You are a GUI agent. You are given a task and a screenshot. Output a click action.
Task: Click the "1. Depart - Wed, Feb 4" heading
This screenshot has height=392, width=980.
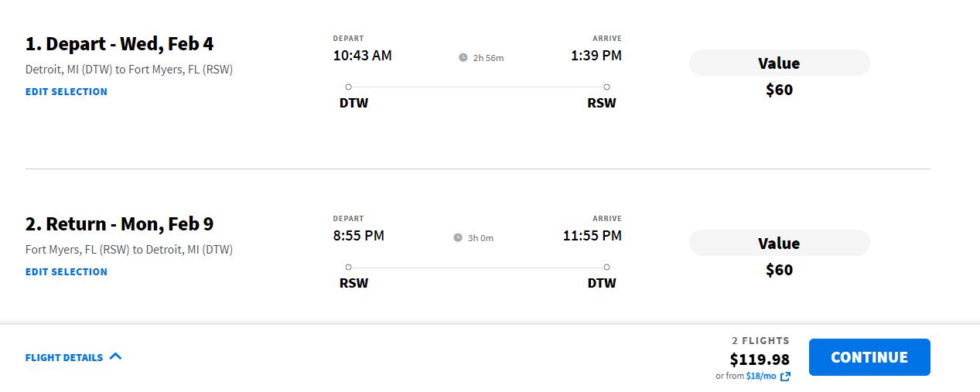click(x=119, y=44)
